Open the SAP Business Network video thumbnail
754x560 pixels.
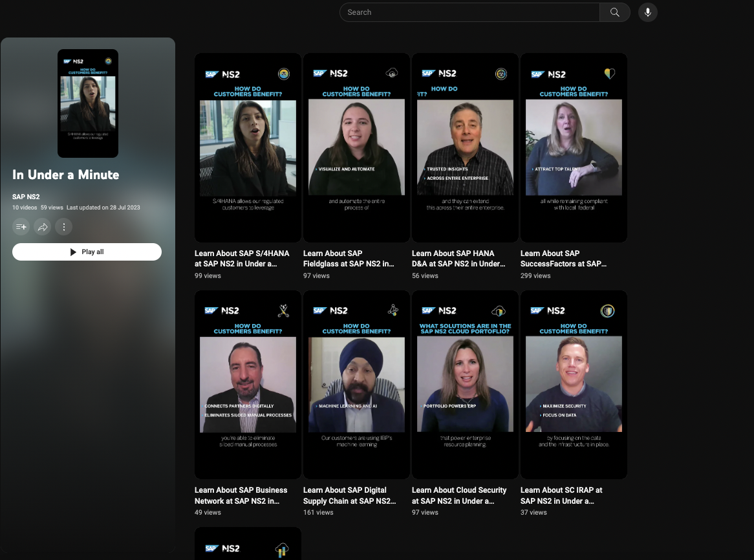[x=248, y=385]
